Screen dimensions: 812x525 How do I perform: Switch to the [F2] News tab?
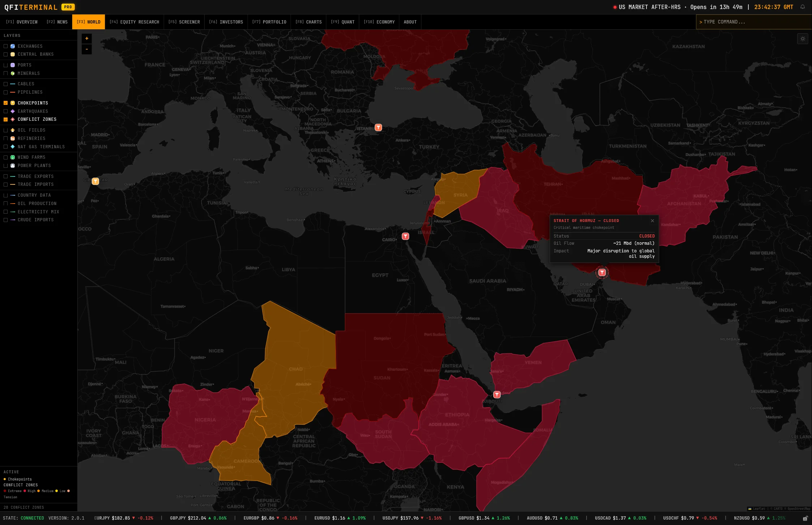click(57, 22)
